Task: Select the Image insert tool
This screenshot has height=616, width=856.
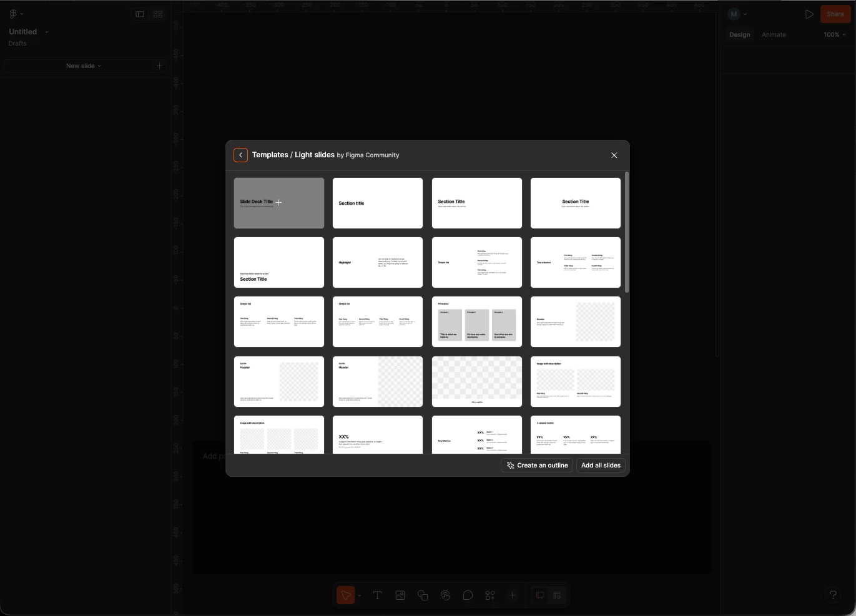Action: (x=400, y=595)
